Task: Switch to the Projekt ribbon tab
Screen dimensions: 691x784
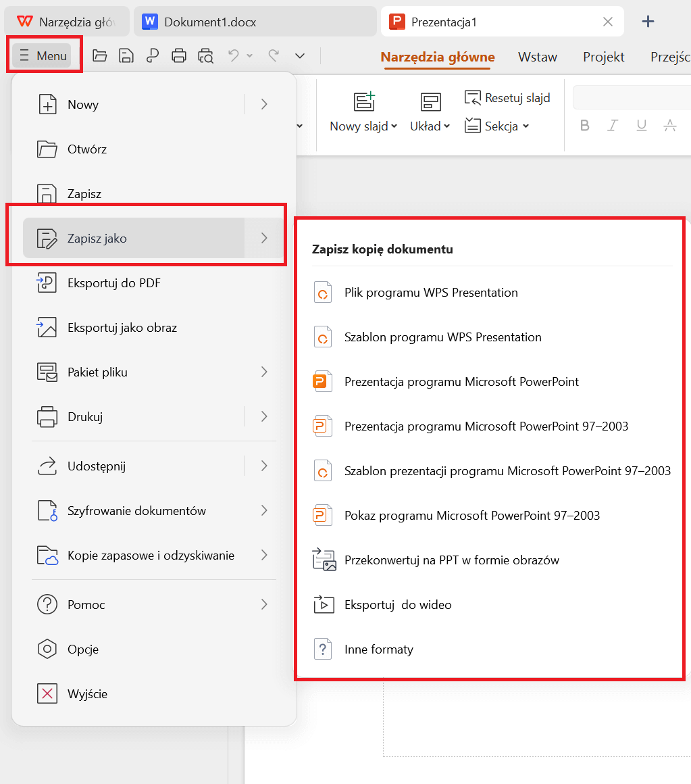Action: (x=604, y=57)
